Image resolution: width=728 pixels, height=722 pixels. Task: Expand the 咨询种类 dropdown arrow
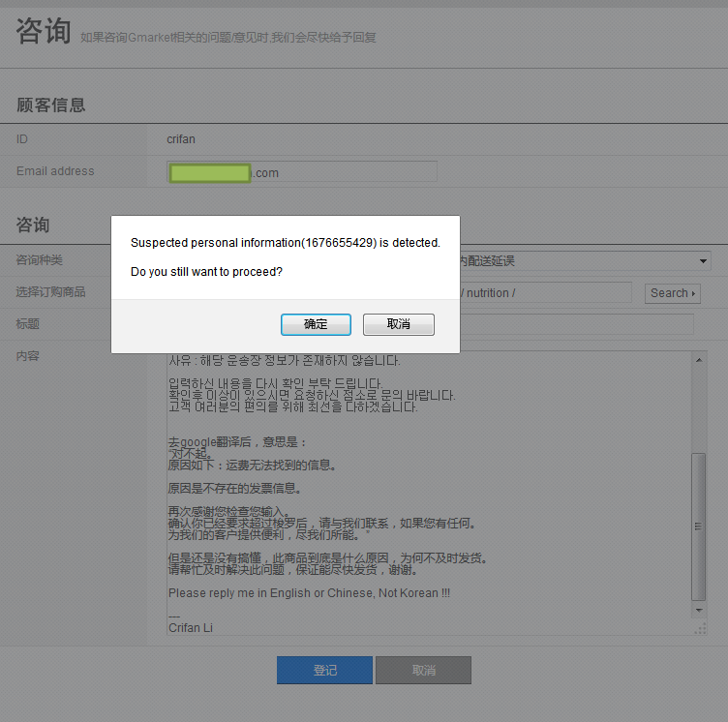click(703, 261)
